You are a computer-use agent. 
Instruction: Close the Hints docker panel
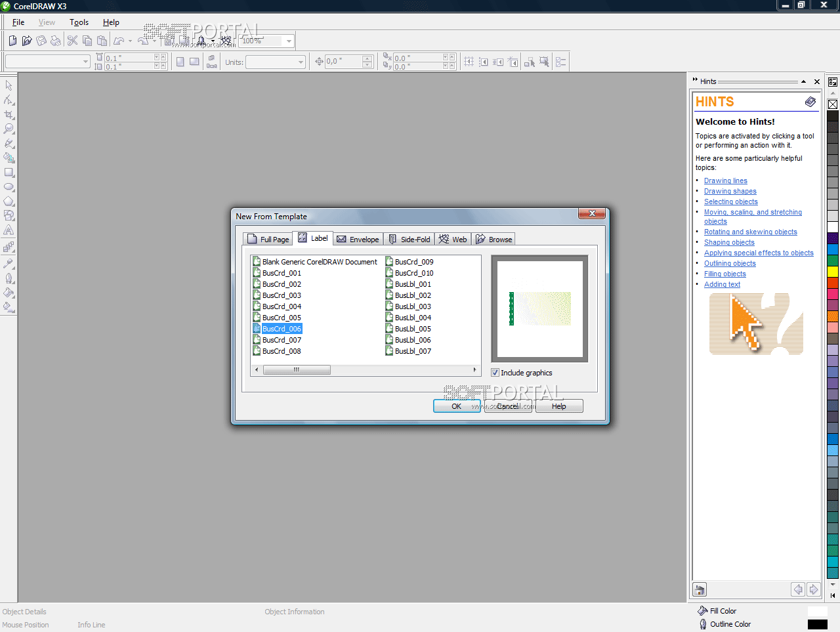pyautogui.click(x=817, y=81)
